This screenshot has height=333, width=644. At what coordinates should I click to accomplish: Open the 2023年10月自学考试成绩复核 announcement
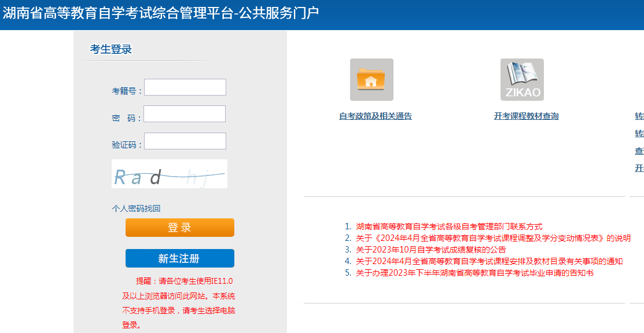coord(430,250)
